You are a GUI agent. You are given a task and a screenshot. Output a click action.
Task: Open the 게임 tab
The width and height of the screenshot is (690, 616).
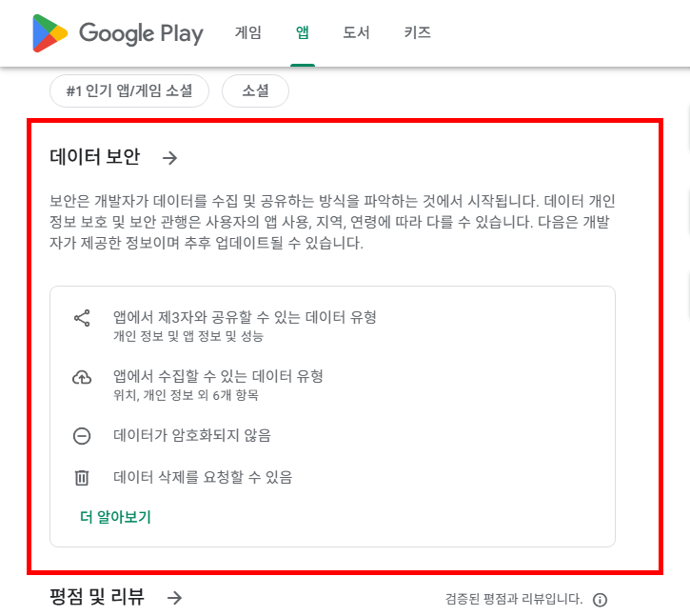248,32
